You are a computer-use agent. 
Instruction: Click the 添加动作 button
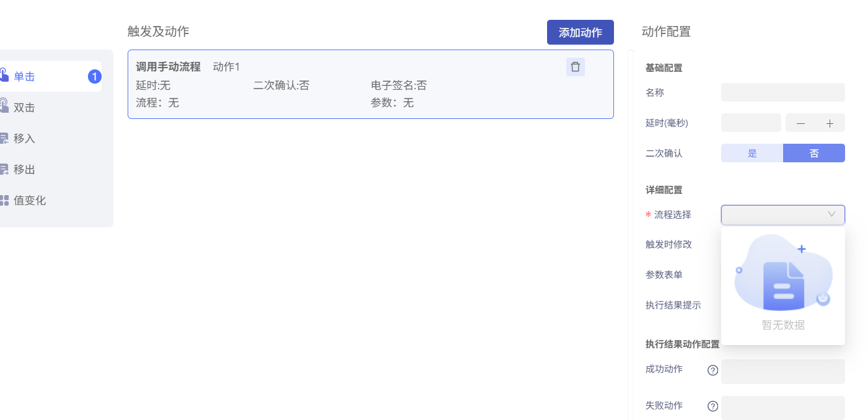(580, 32)
